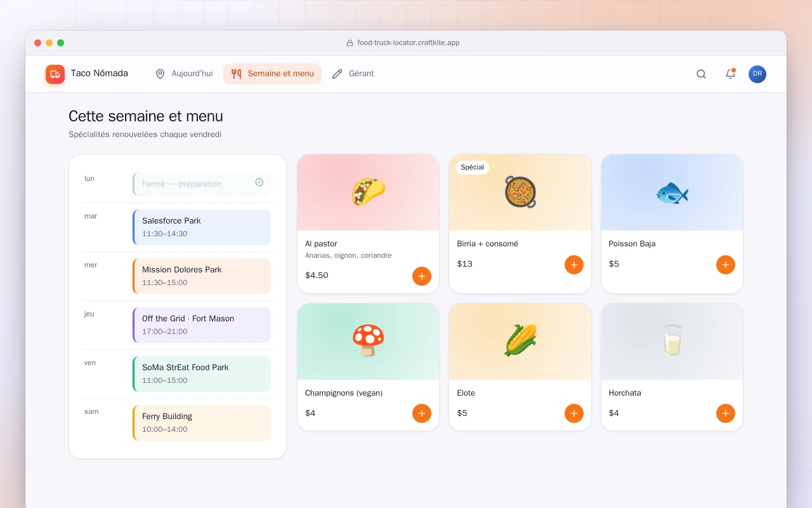Click the $13 price on Birria
This screenshot has height=508, width=812.
click(464, 264)
